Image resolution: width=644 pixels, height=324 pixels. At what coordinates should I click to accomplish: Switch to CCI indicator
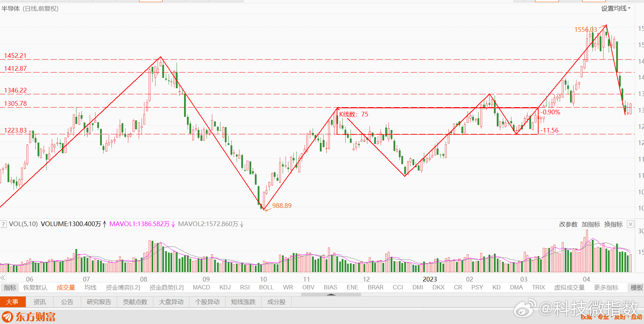[x=398, y=288]
